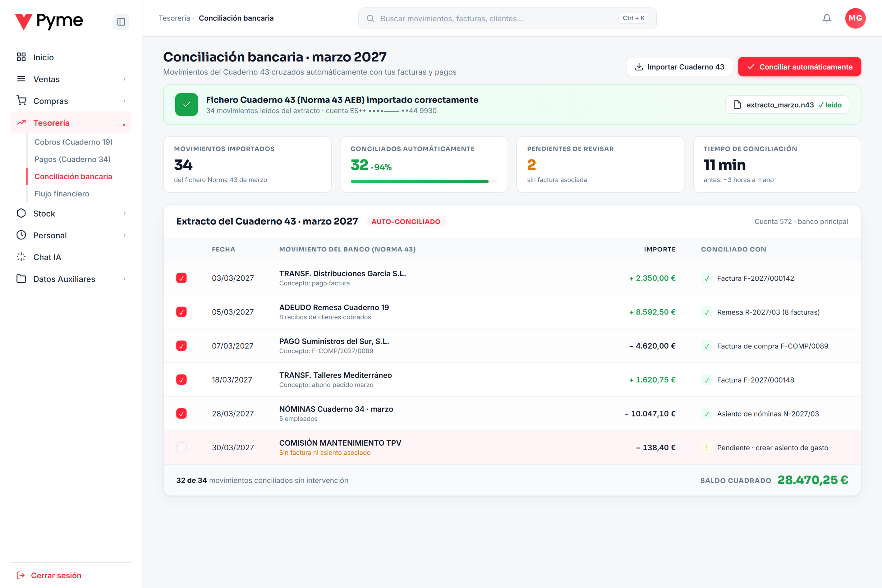Uncheck PAGO Suministros del Sur checkbox

coord(182,346)
